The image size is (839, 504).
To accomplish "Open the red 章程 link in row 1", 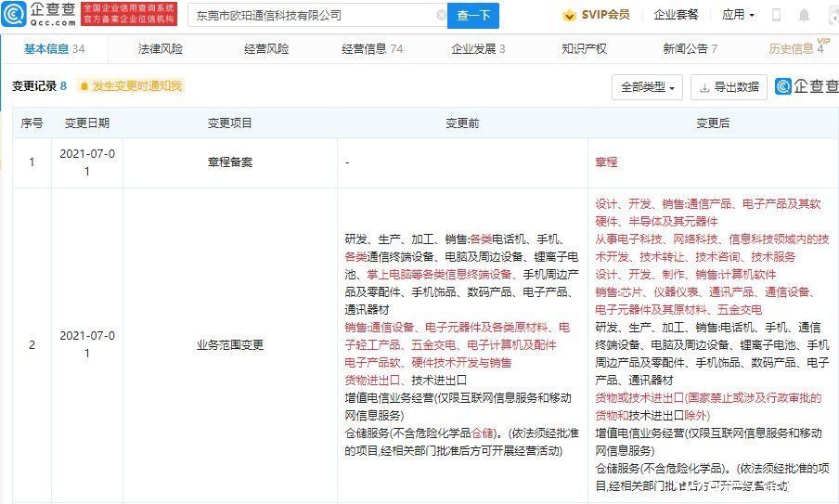I will click(x=606, y=162).
